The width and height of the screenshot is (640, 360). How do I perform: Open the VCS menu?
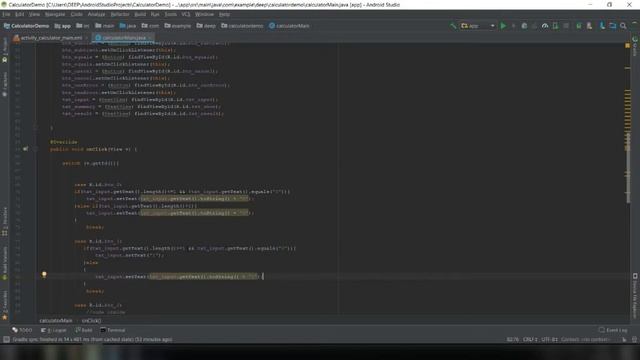[x=186, y=14]
